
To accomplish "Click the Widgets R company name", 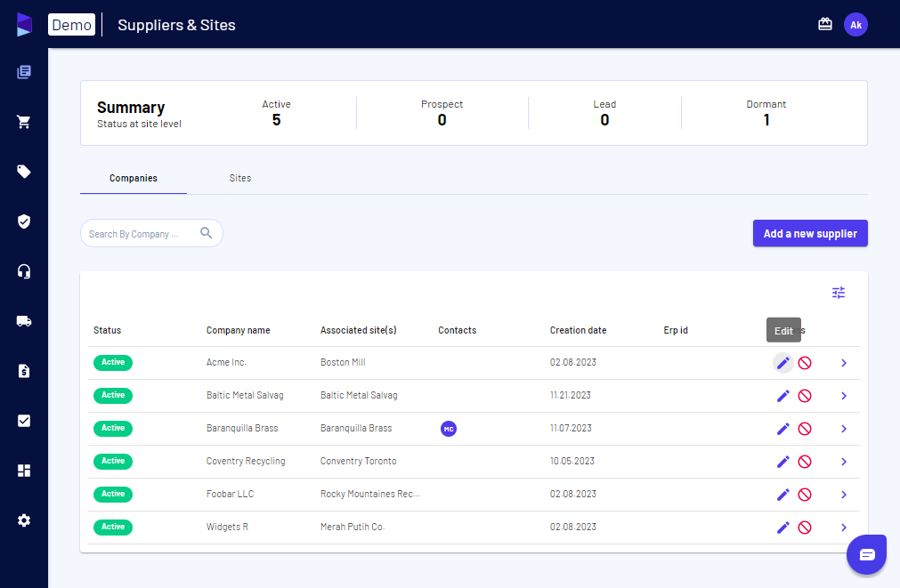I will click(x=227, y=527).
